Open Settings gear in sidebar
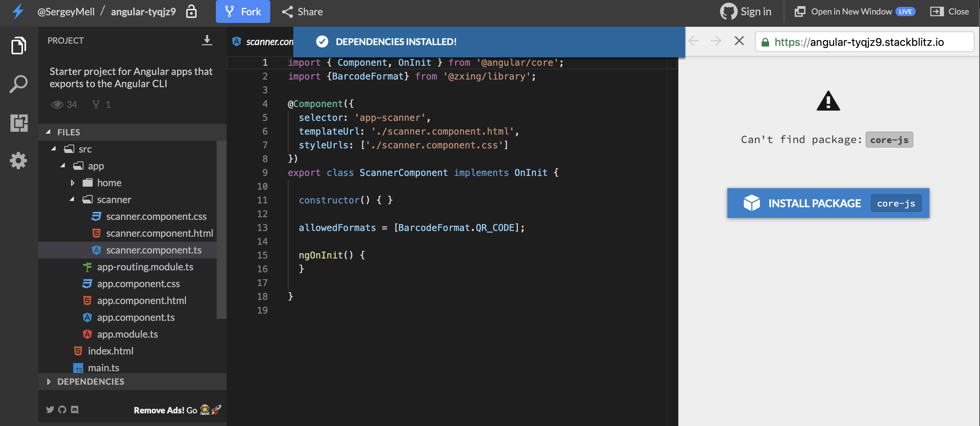Image resolution: width=980 pixels, height=426 pixels. click(18, 161)
